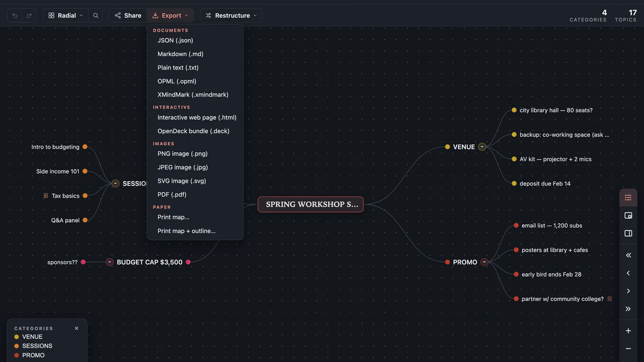
Task: Select topic 'Side income 101'
Action: [58, 172]
